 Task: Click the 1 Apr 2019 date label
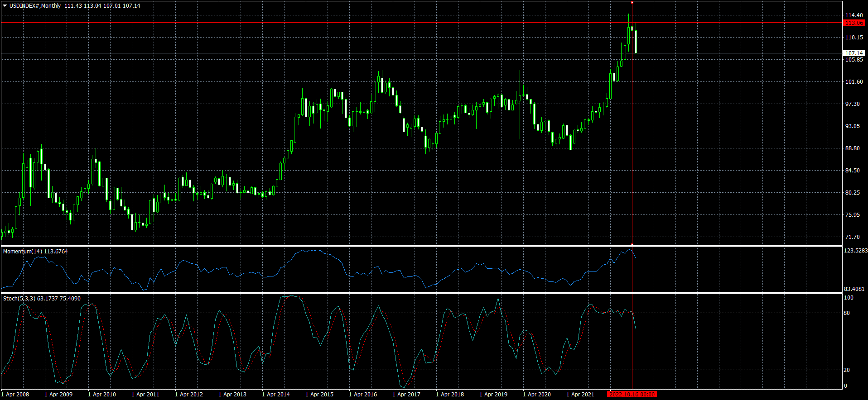(493, 395)
